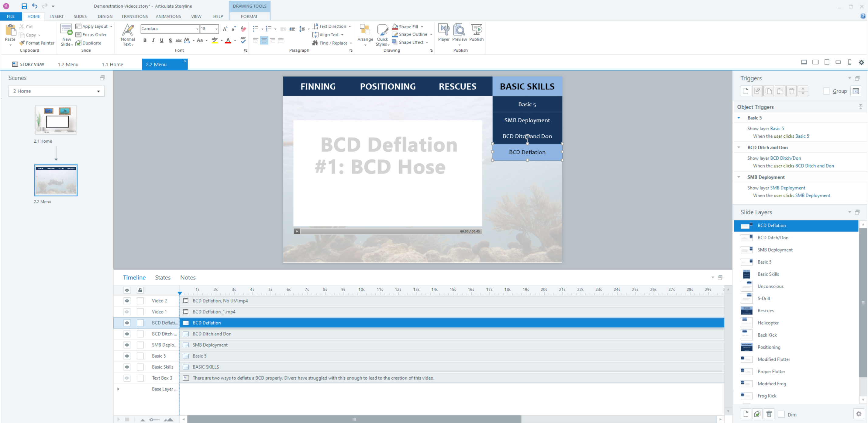Switch to the Notes panel tab

tap(188, 277)
